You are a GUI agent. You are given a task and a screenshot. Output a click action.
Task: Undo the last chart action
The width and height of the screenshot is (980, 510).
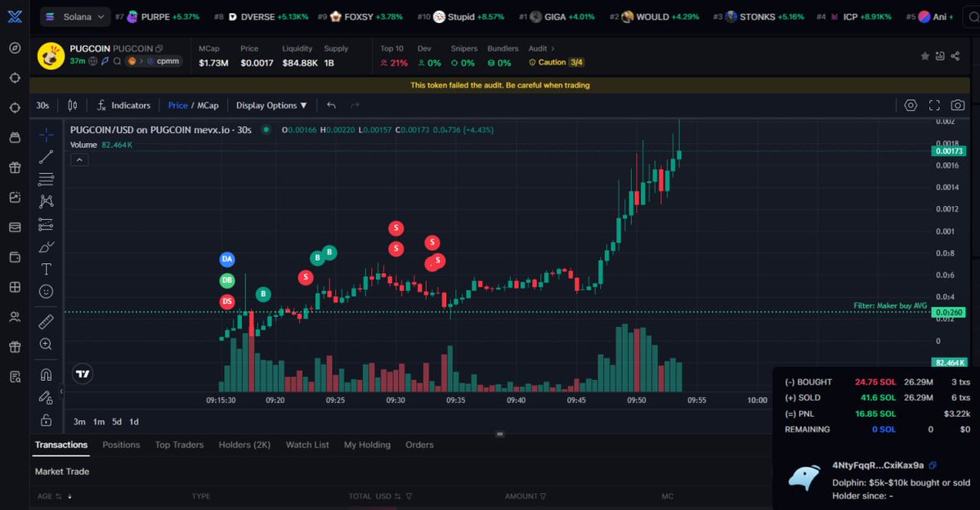(331, 105)
